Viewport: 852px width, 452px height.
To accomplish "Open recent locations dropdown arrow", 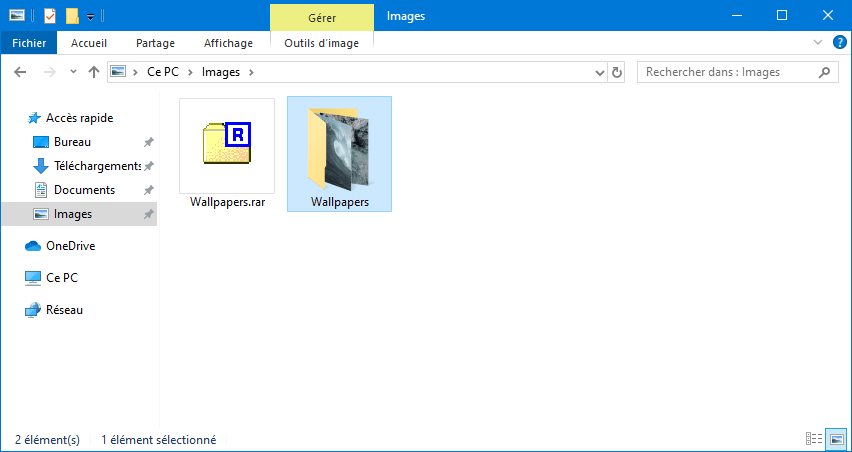I will [x=74, y=72].
